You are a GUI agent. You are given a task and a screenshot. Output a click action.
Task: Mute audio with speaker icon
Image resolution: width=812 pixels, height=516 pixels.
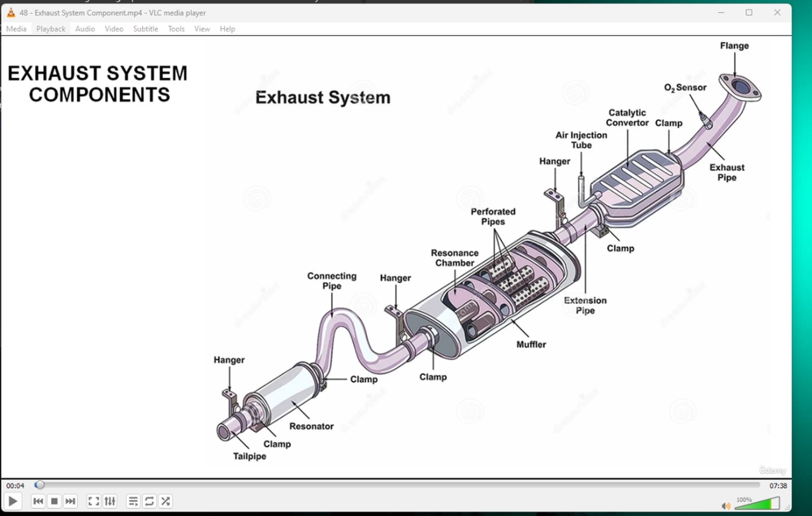click(x=726, y=505)
